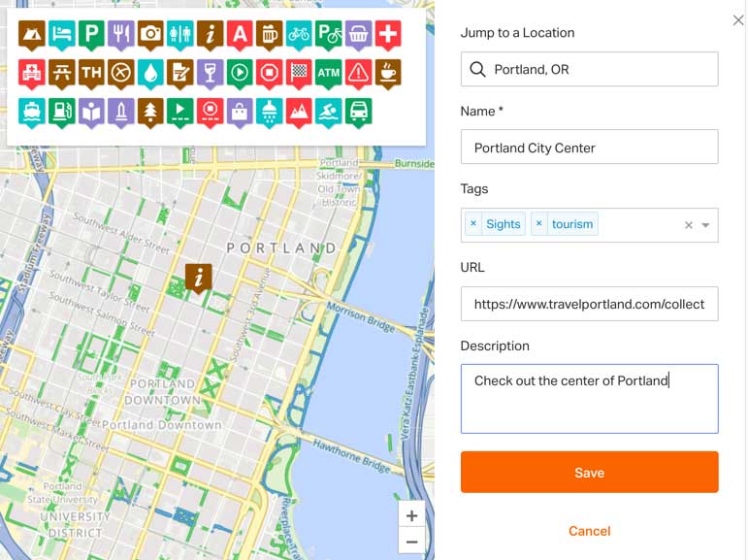
Task: Select the red octagon stop marker icon
Action: point(269,74)
